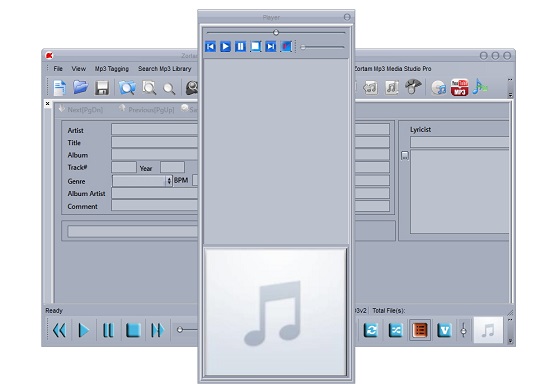Open the Mp3 Tagging menu
This screenshot has width=550, height=387.
pos(112,69)
